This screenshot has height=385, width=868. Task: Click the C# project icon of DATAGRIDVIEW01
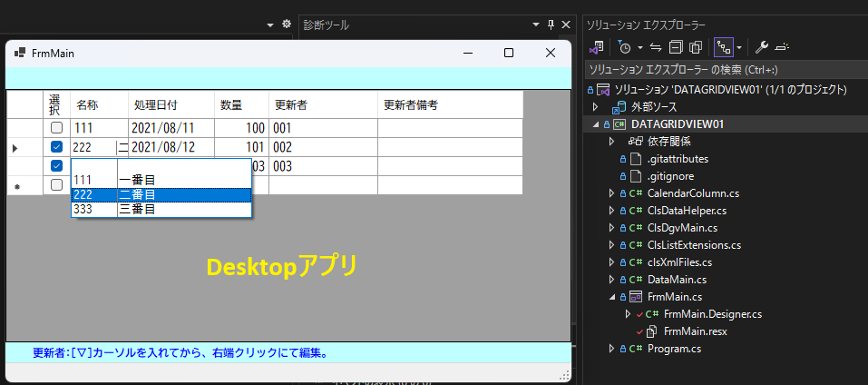[619, 124]
